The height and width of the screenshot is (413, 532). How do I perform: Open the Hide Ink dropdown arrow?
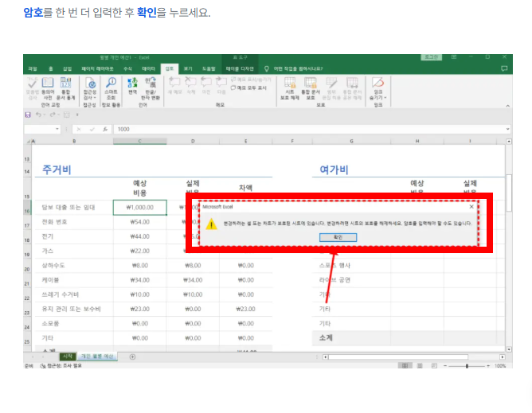(385, 98)
